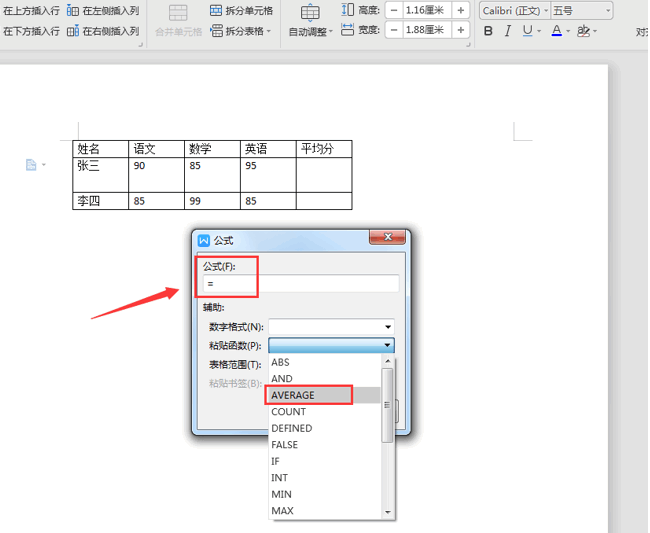The width and height of the screenshot is (650, 533).
Task: Click the row height icon
Action: [347, 10]
